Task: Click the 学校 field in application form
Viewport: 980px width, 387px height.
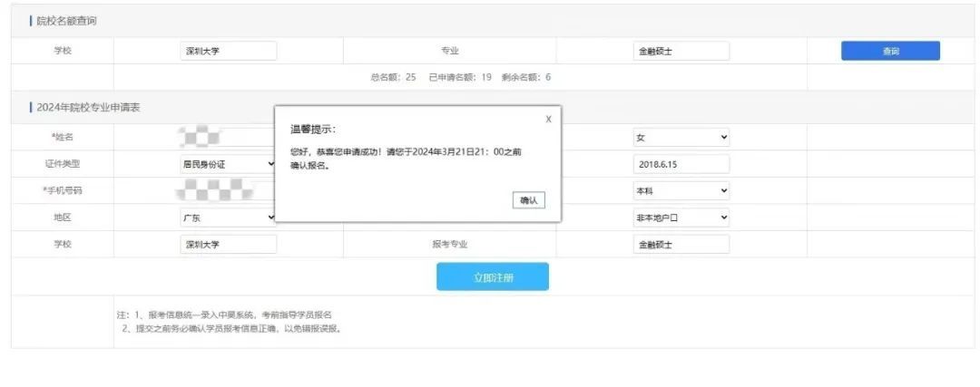Action: (x=228, y=245)
